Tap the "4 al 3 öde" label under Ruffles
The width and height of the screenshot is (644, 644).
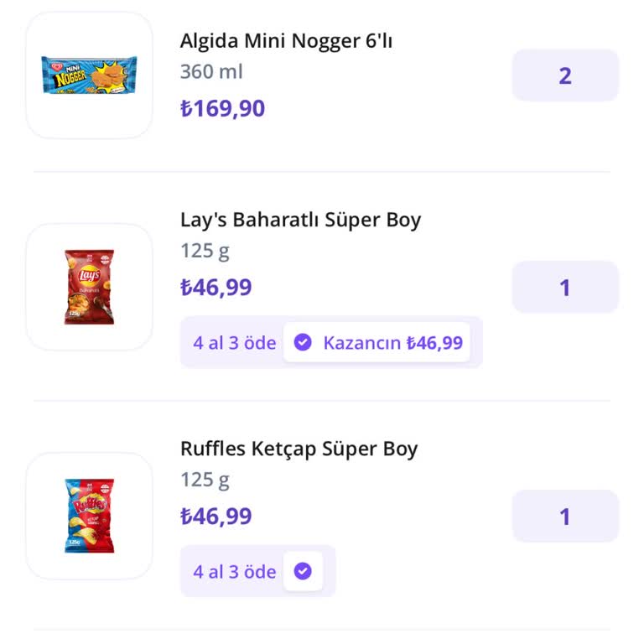pyautogui.click(x=234, y=572)
